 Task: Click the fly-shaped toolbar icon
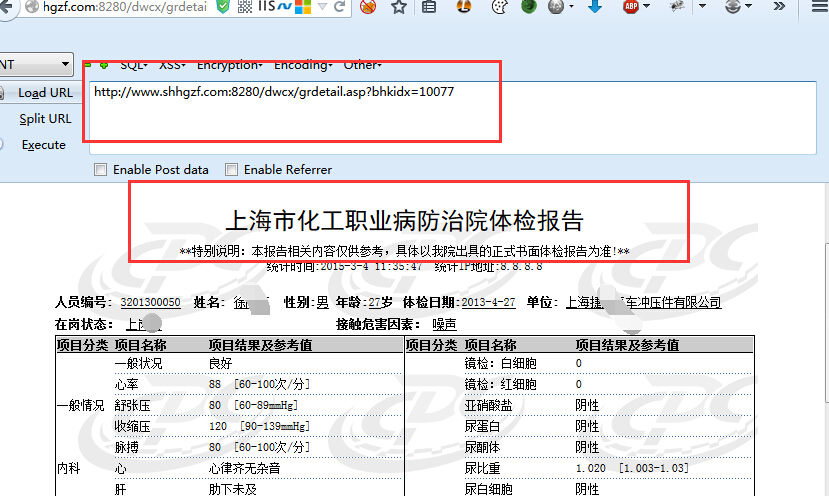tap(677, 6)
